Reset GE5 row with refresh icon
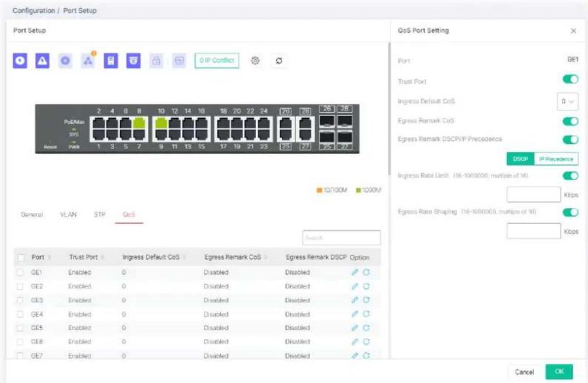Screen dimensions: 588x383 366,328
